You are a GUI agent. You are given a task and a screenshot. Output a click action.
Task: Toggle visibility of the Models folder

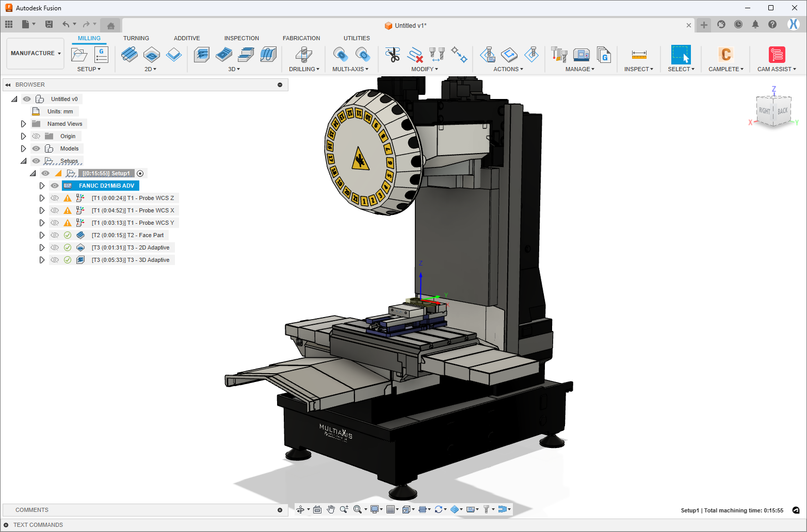coord(36,148)
